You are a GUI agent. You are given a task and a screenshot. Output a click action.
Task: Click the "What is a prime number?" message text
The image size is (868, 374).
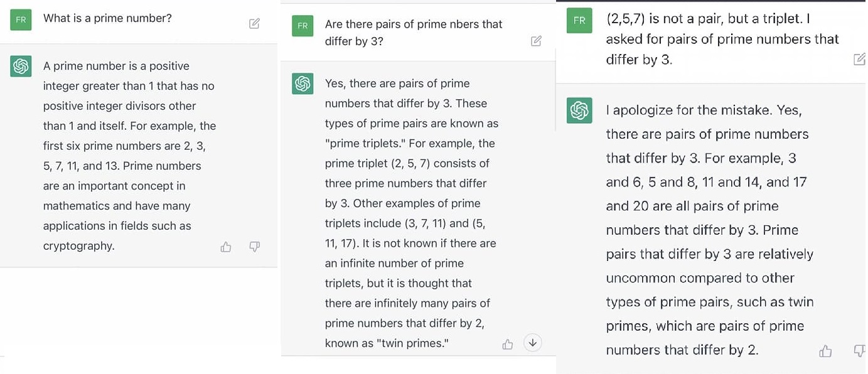107,18
